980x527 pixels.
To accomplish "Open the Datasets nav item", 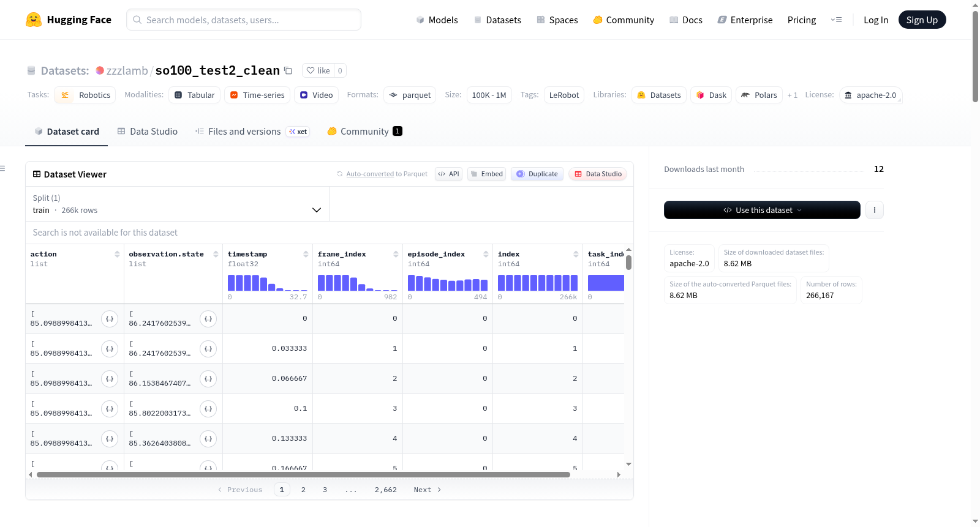I will pyautogui.click(x=497, y=20).
